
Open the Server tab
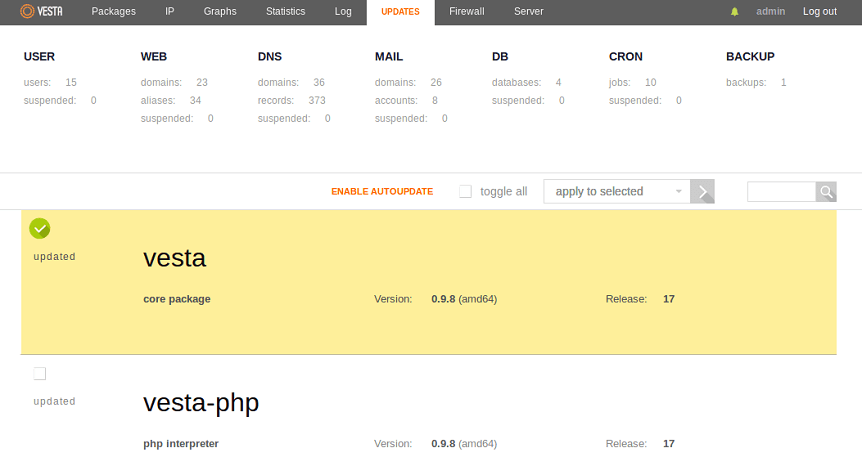pos(529,12)
